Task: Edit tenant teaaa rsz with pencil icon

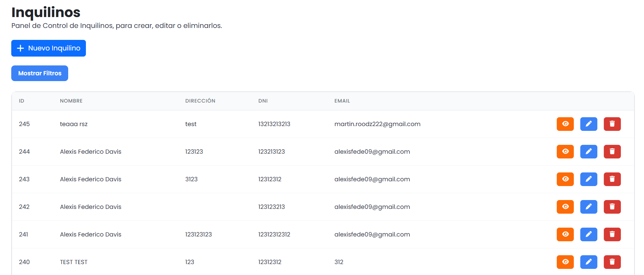Action: point(588,124)
